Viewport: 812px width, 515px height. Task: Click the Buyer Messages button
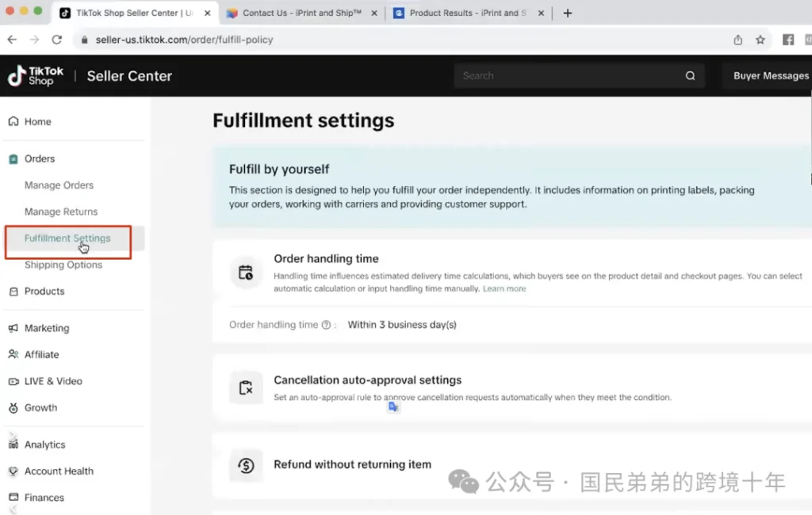pos(770,76)
